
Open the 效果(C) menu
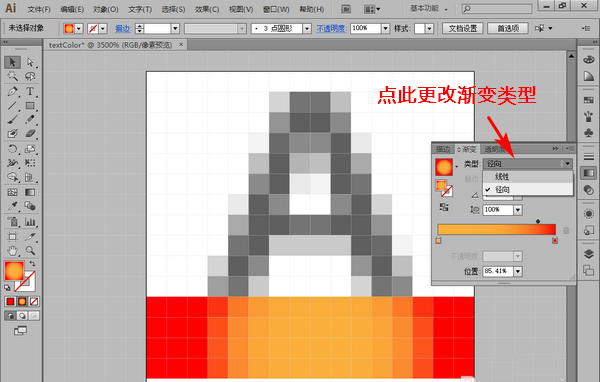[207, 9]
